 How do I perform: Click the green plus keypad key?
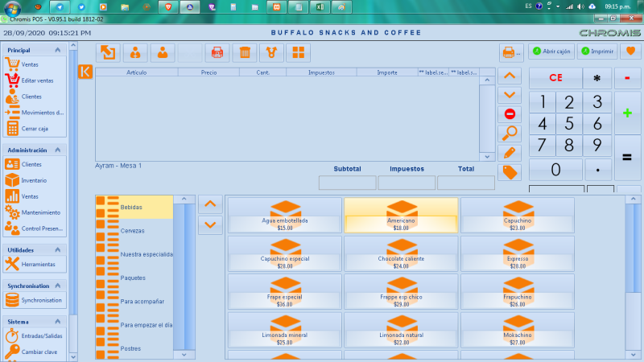[x=627, y=113]
